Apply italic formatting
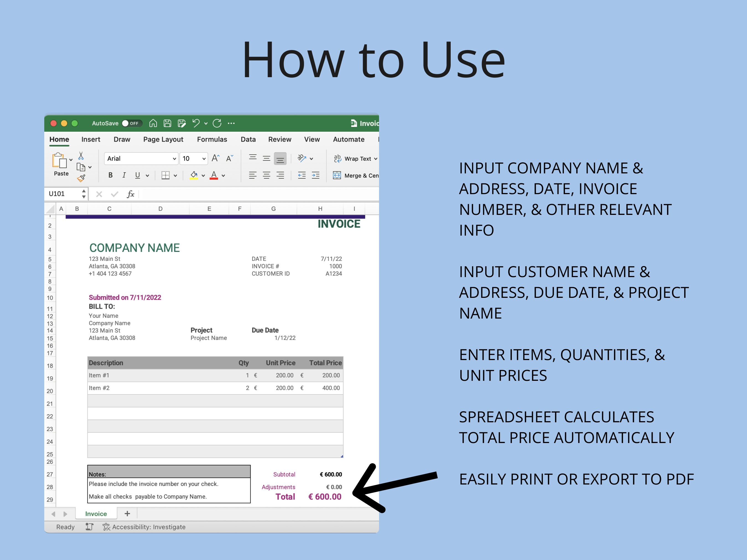This screenshot has width=747, height=560. [x=124, y=175]
